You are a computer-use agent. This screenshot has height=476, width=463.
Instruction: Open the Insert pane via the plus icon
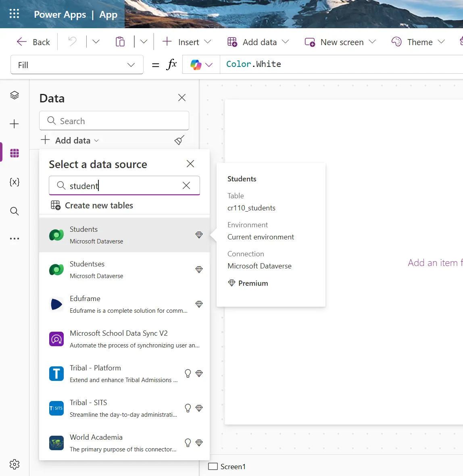click(x=15, y=124)
